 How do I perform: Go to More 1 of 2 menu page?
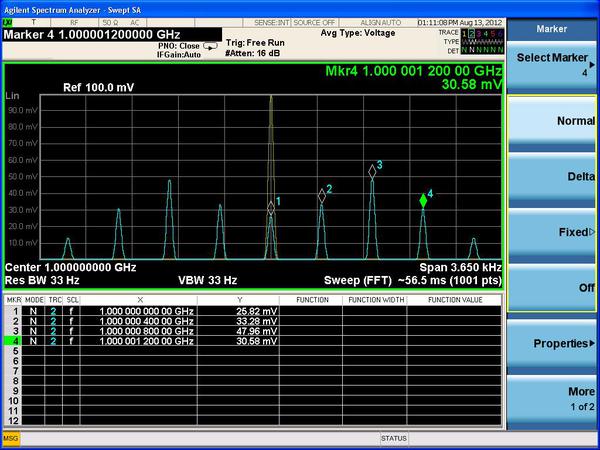click(553, 399)
